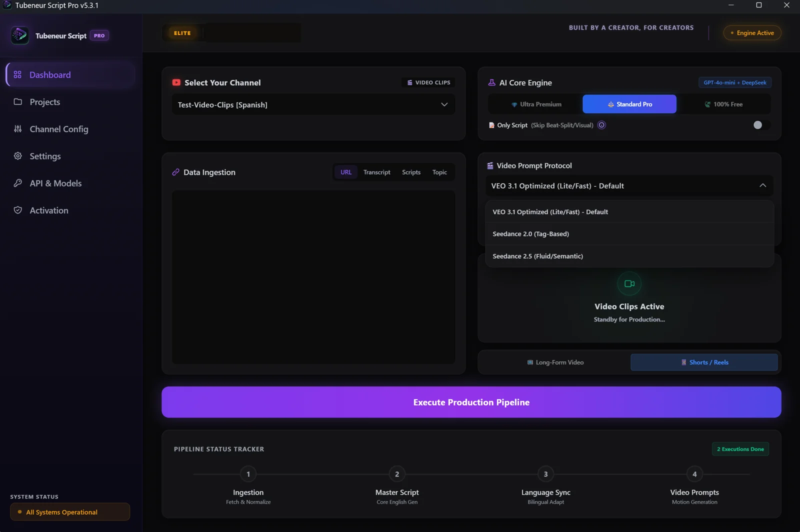Open the Test-Video-Clips [Spanish] channel dropdown

coord(313,104)
